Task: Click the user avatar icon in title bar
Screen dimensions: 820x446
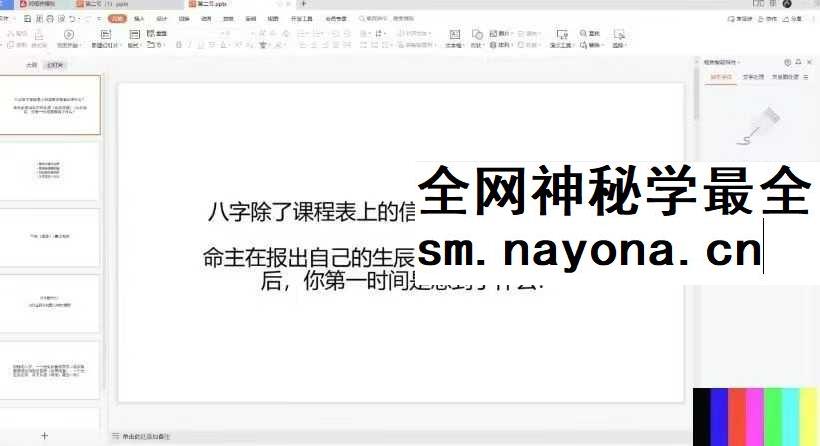Action: 787,4
